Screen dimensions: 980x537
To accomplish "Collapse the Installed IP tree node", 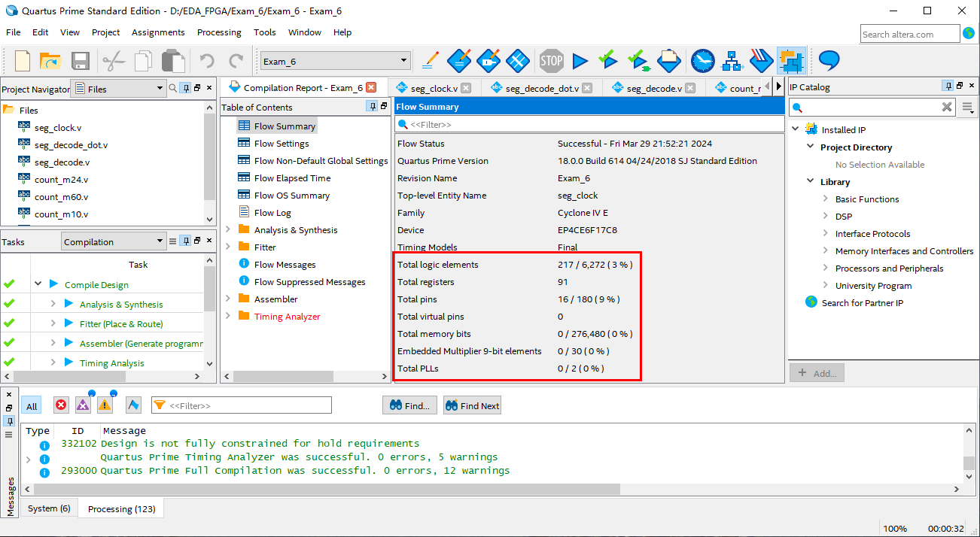I will (796, 129).
